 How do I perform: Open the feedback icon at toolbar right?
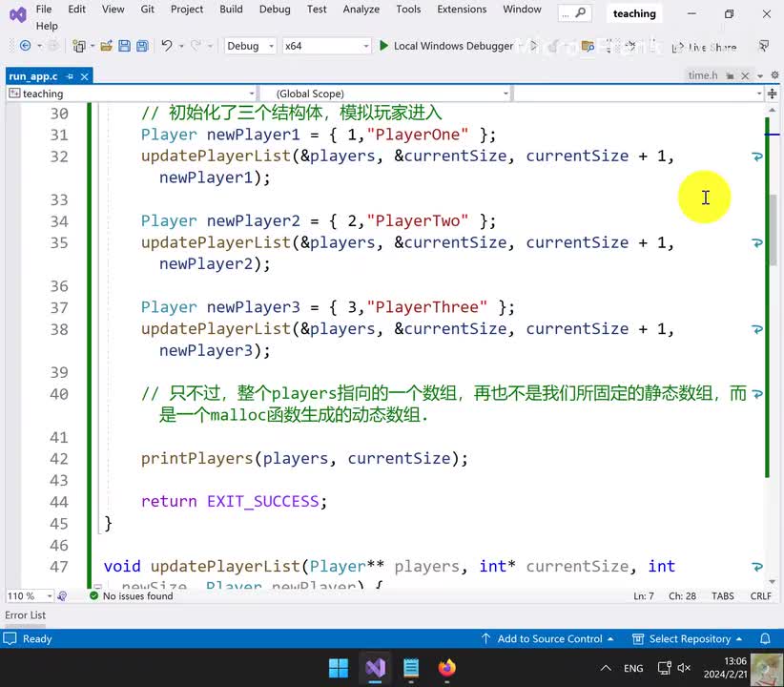tap(764, 46)
